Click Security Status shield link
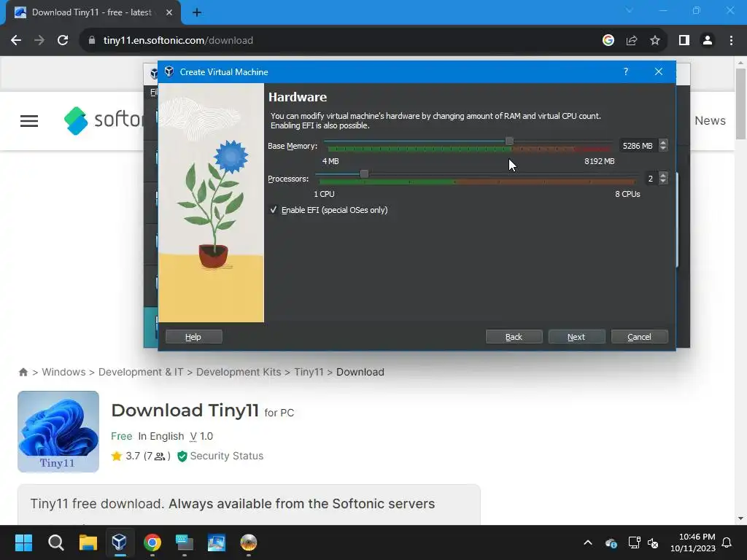The height and width of the screenshot is (560, 747). click(220, 456)
